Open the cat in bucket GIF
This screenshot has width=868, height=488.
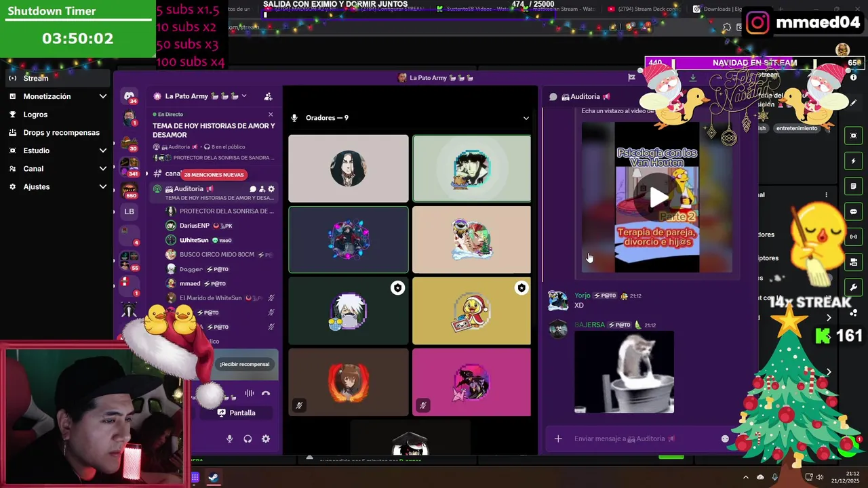coord(624,372)
